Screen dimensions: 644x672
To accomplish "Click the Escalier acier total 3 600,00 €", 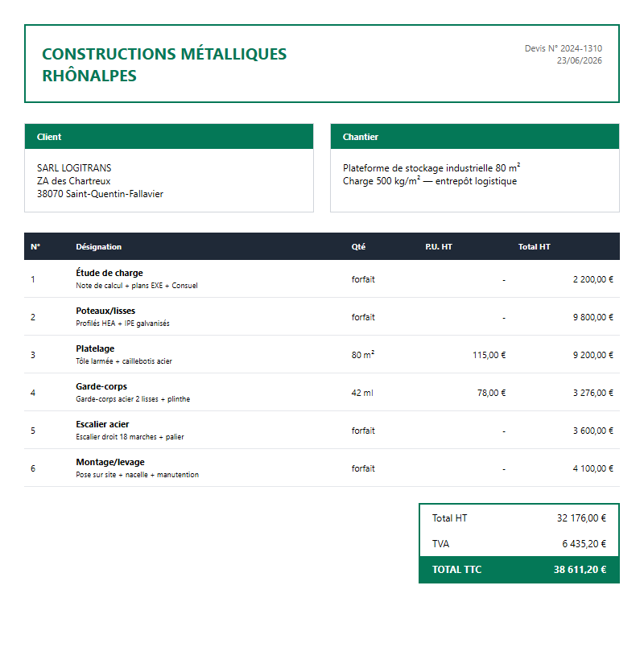I will pyautogui.click(x=593, y=431).
